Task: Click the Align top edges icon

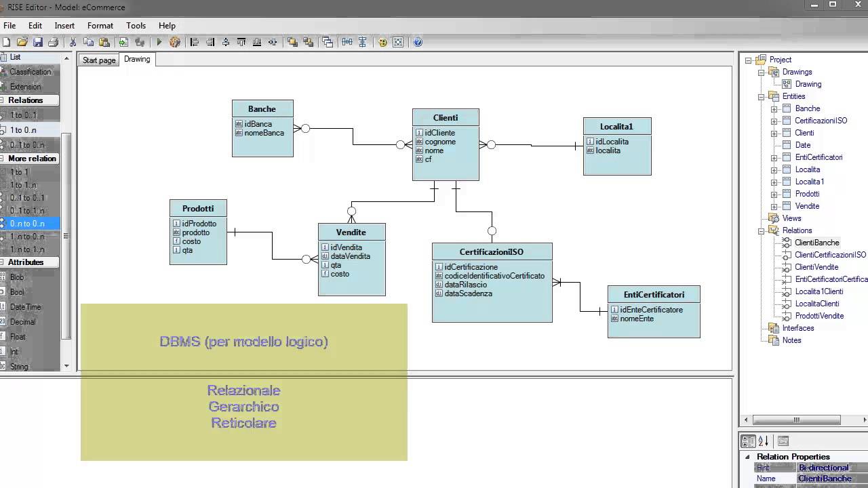Action: pyautogui.click(x=241, y=42)
